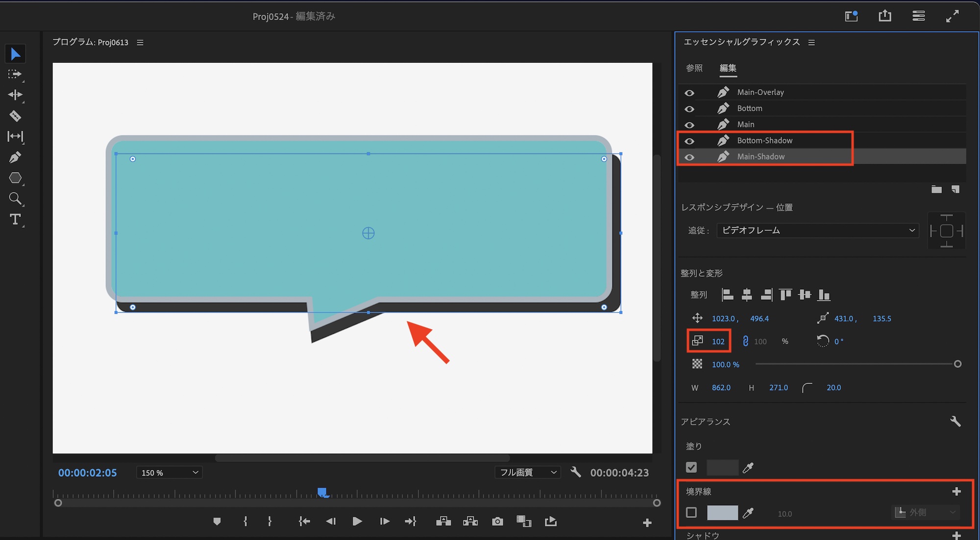The width and height of the screenshot is (980, 540).
Task: Add a new stroke with plus button
Action: 956,491
